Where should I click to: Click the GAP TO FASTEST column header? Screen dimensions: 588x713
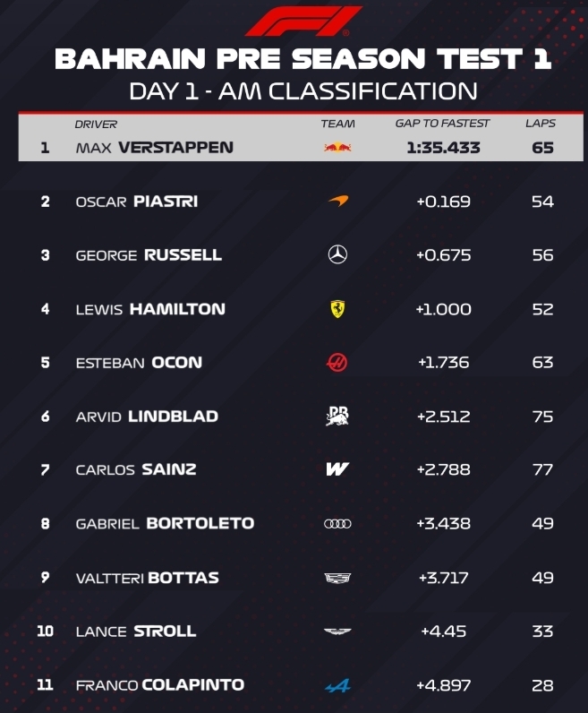[x=442, y=124]
